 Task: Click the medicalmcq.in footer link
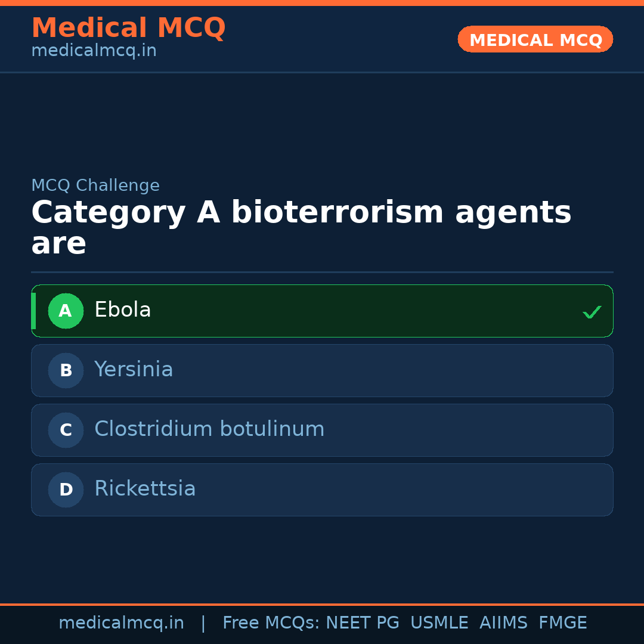tap(122, 623)
